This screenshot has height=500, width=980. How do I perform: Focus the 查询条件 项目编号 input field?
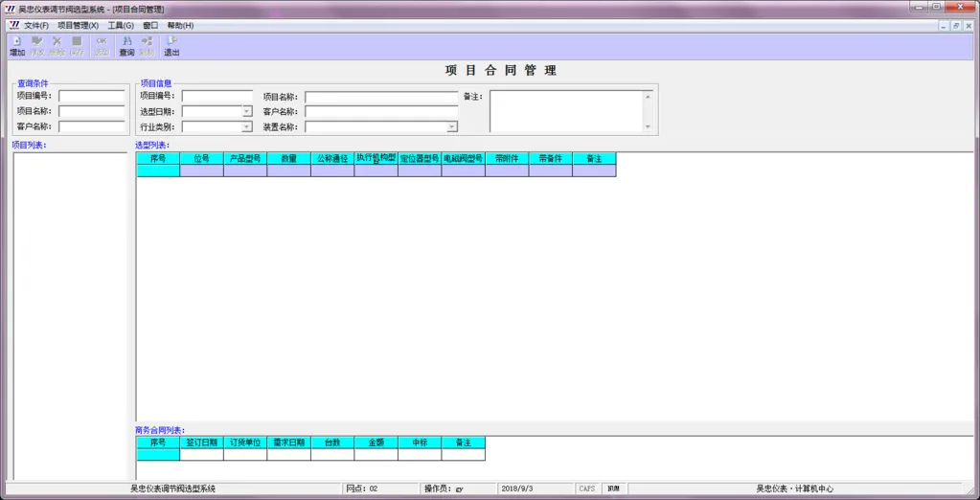point(93,96)
